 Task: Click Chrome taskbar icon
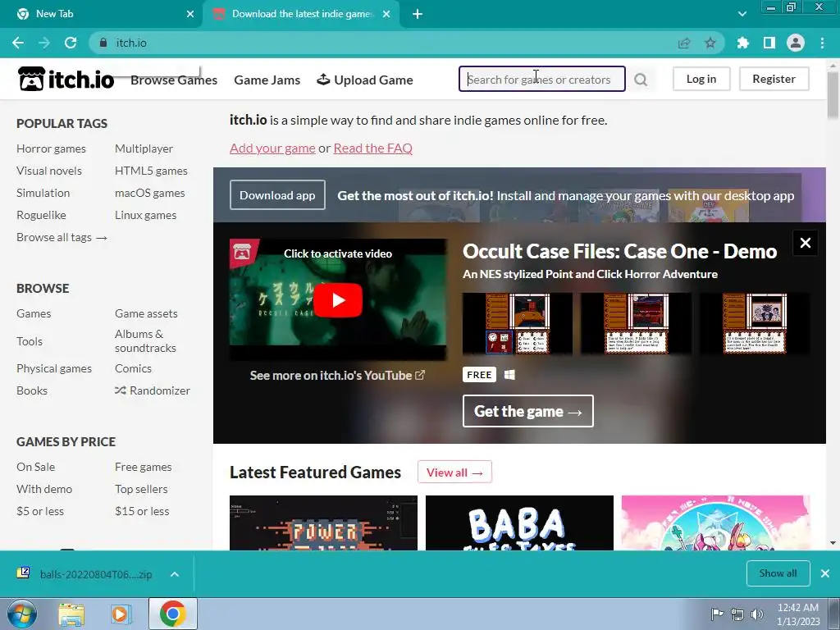click(x=172, y=614)
